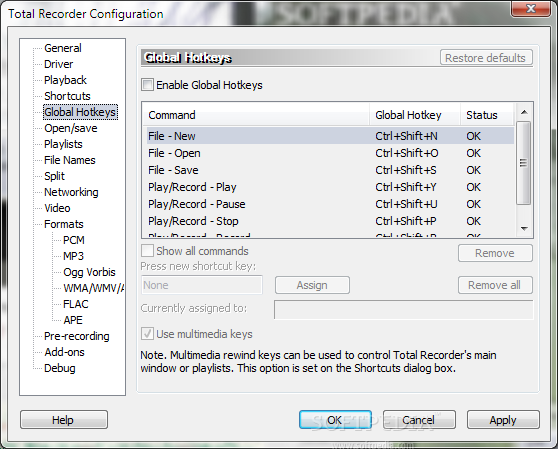Tick the Show all commands checkbox
The height and width of the screenshot is (449, 558).
tap(147, 251)
